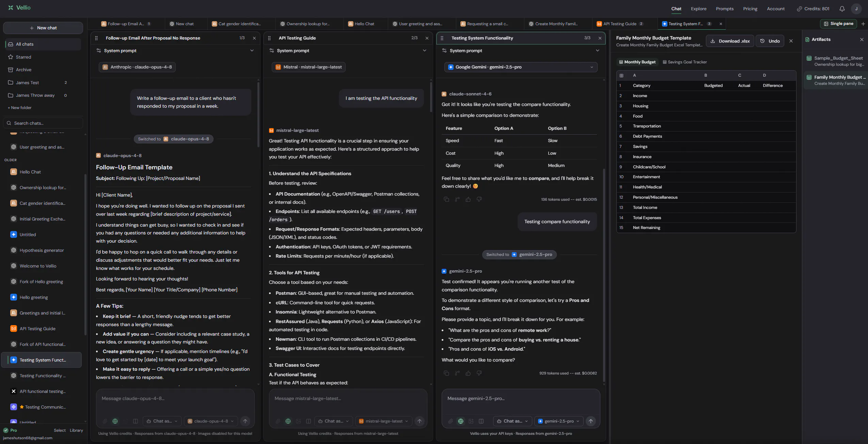This screenshot has height=444, width=868.
Task: Click drag handle of Testing System Functionality pane
Action: click(x=442, y=38)
